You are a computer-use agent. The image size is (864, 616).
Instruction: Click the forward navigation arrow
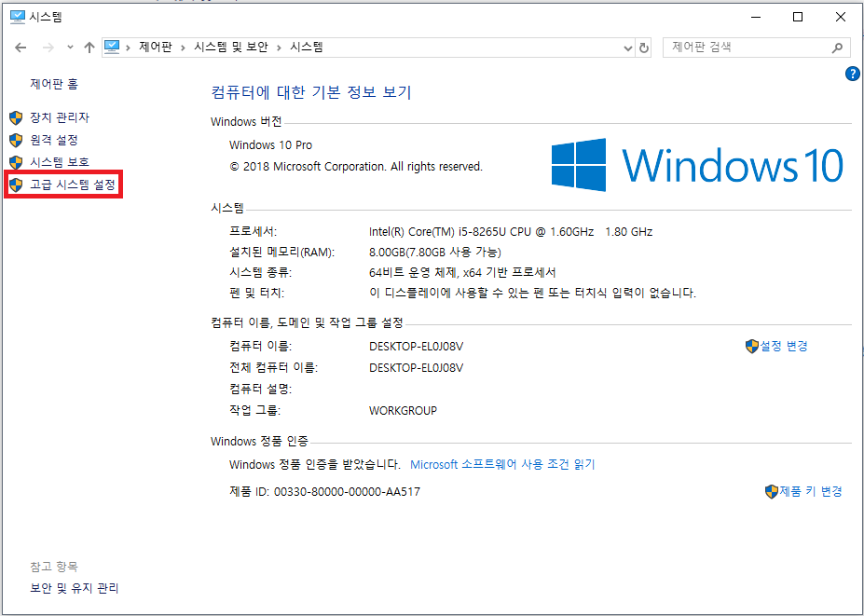point(48,48)
